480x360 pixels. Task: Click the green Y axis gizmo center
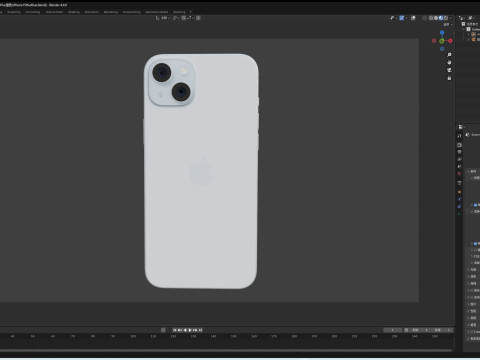(442, 41)
